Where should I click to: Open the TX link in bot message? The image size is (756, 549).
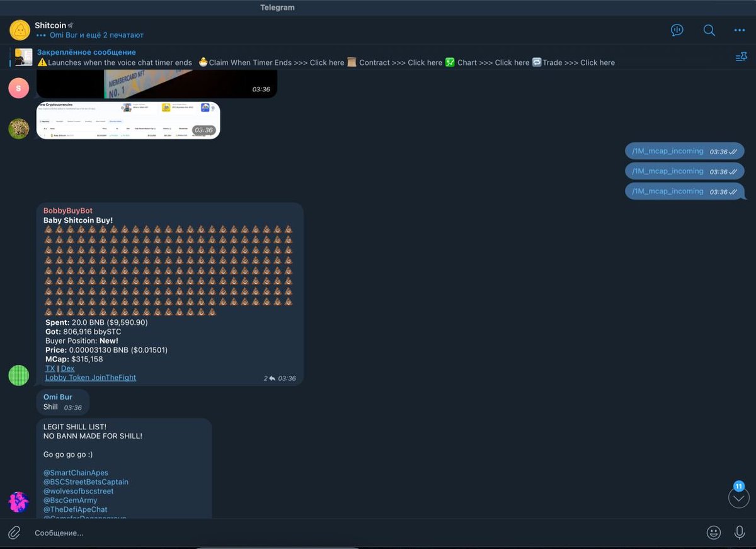tap(50, 368)
